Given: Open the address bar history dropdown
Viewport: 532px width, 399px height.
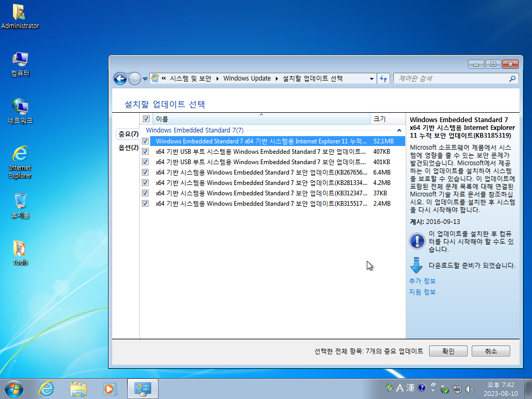Looking at the screenshot, I should [x=371, y=79].
